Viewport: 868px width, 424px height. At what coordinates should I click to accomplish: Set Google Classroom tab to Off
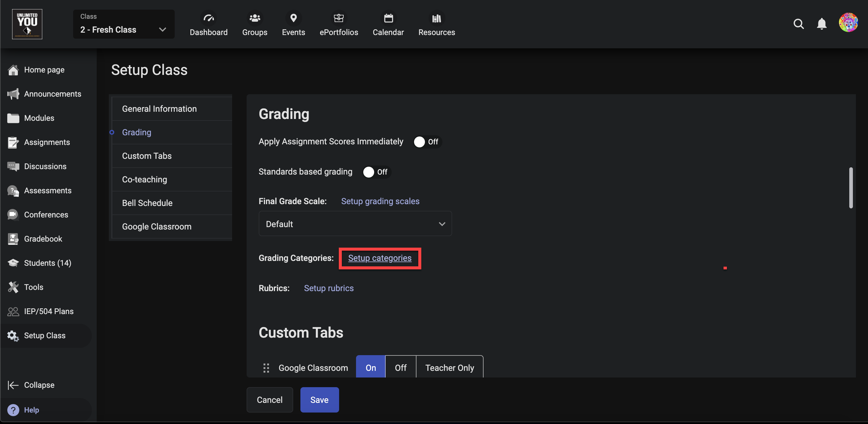[400, 368]
